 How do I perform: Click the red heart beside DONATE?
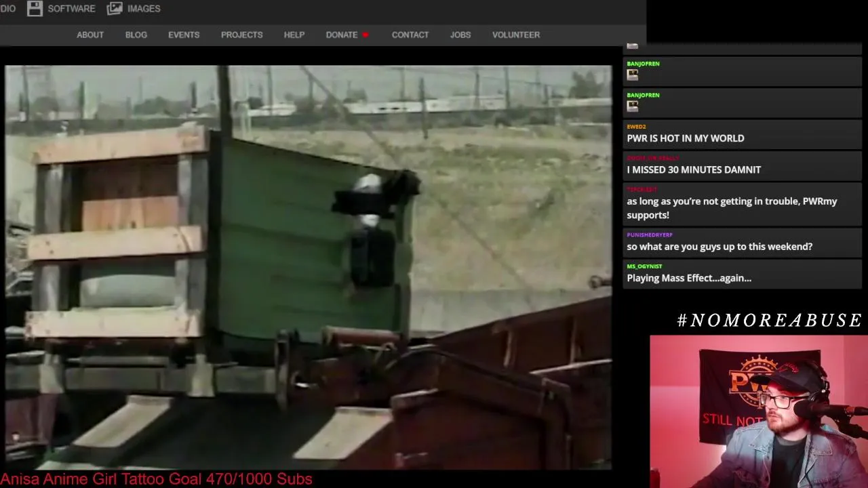click(366, 35)
